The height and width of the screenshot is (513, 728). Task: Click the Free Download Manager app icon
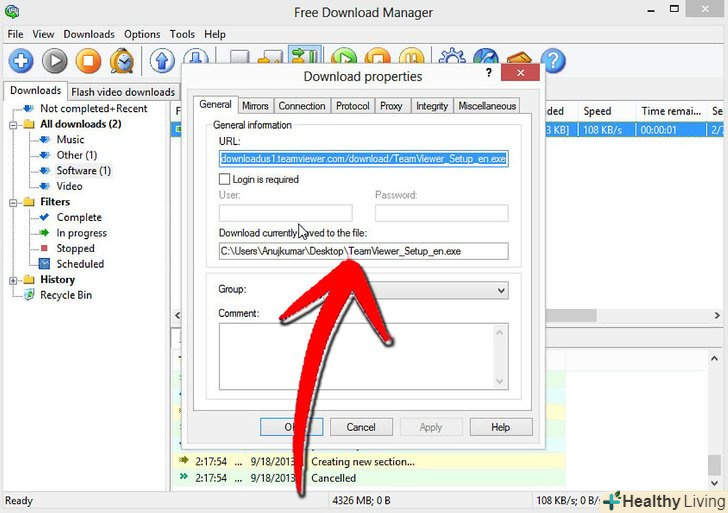point(11,11)
